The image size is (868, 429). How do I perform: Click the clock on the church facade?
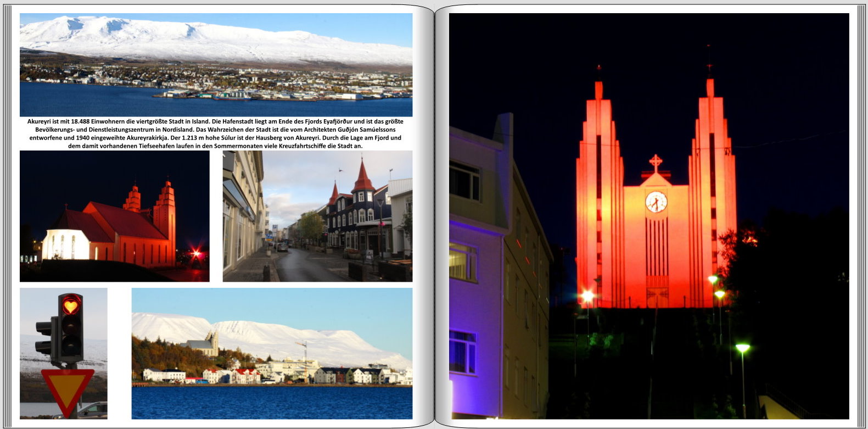pyautogui.click(x=656, y=202)
